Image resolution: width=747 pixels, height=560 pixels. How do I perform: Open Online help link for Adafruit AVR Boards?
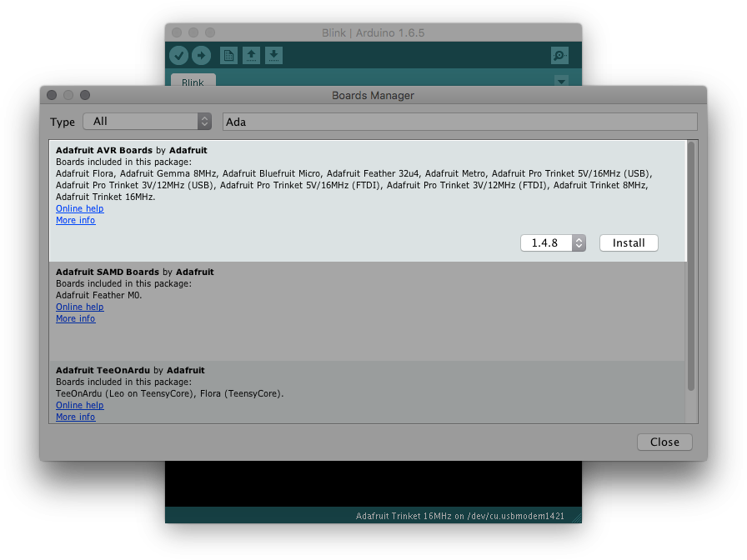pos(79,208)
